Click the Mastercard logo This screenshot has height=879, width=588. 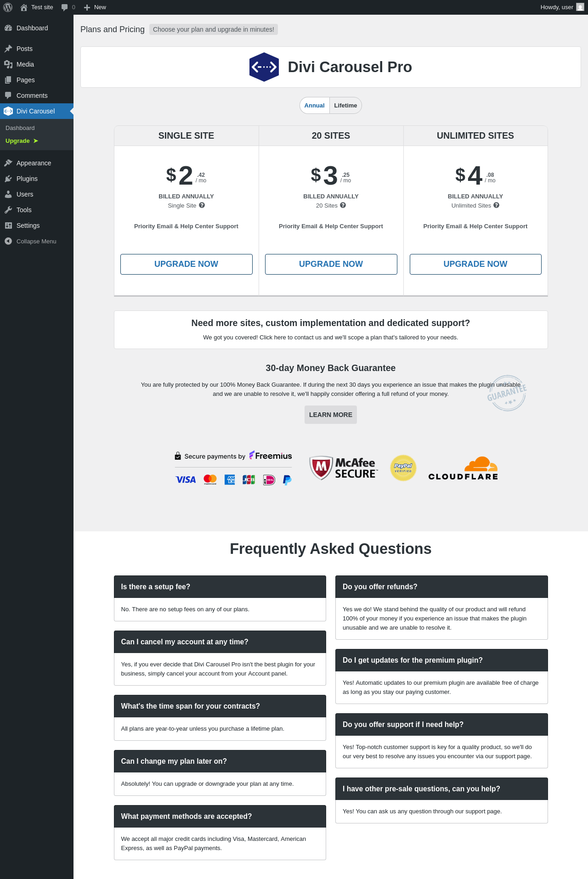point(210,480)
